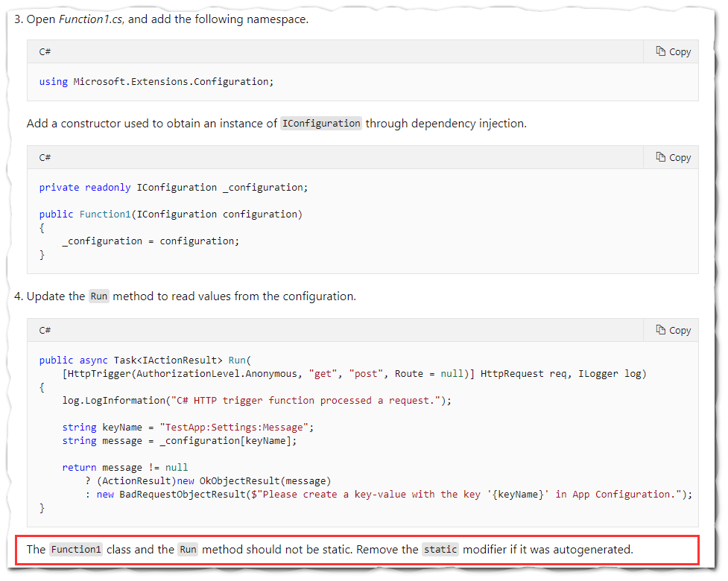
Task: Click the 'Add a constructor used to obtain' sentence
Action: [x=276, y=124]
